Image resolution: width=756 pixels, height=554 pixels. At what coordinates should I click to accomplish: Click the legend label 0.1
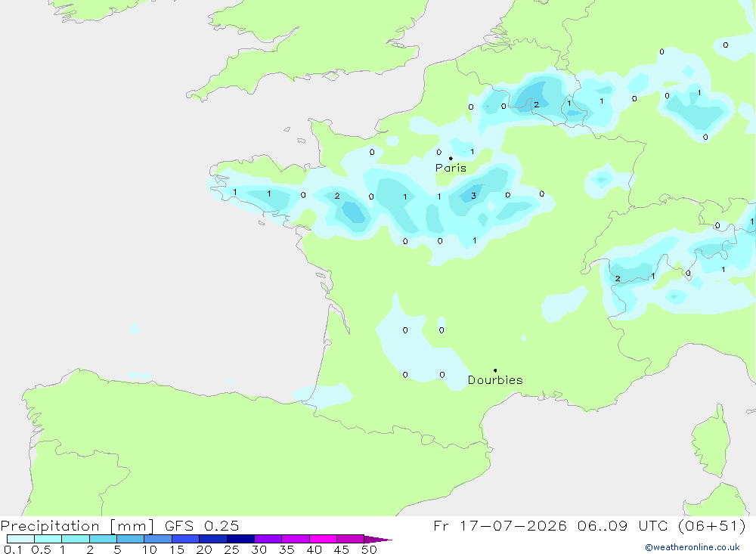[13, 549]
